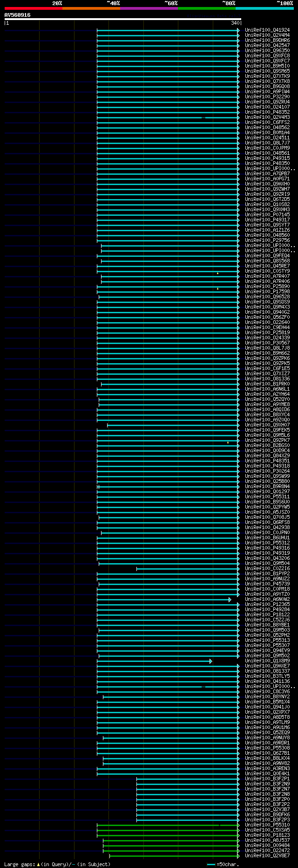This screenshot has width=298, height=868.
Task: Select the UniRef100_Q2V4M3 hit label
Action: pyautogui.click(x=267, y=117)
